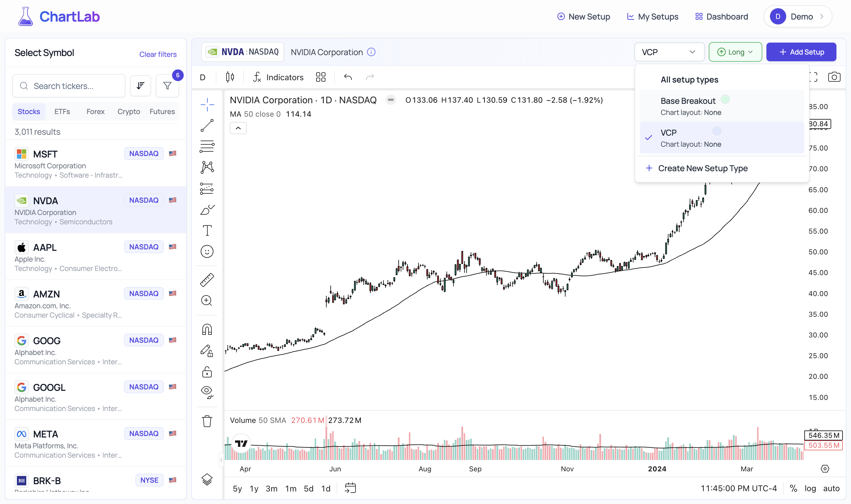Choose Base Breakout setup type
The image size is (851, 504).
(x=722, y=106)
